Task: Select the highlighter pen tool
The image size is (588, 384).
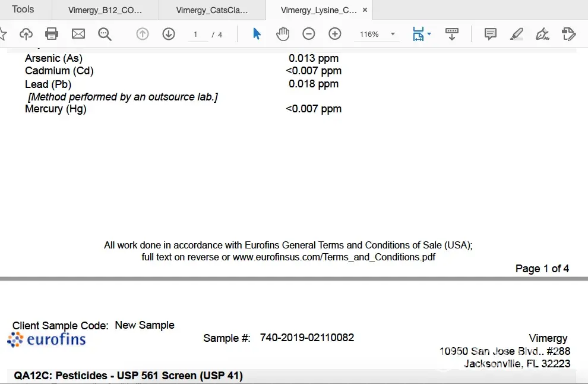Action: click(517, 34)
